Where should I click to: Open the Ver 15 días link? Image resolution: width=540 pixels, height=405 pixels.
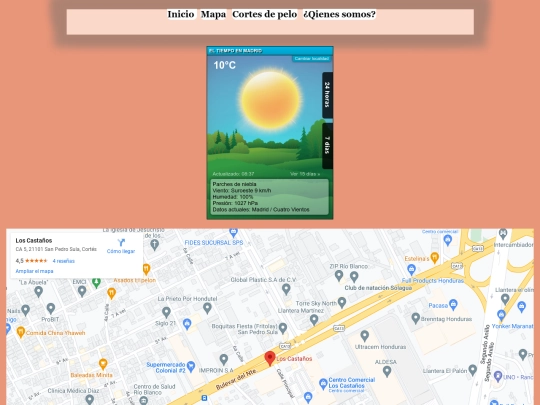coord(305,174)
